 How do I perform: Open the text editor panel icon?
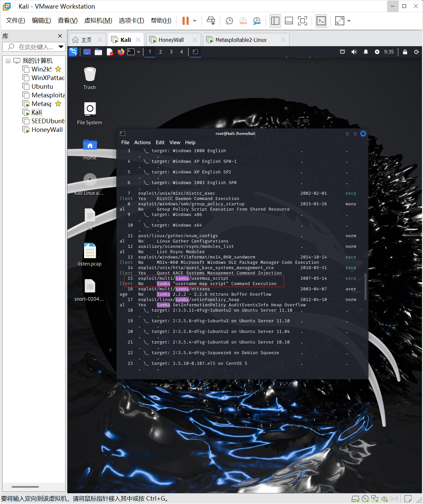110,52
